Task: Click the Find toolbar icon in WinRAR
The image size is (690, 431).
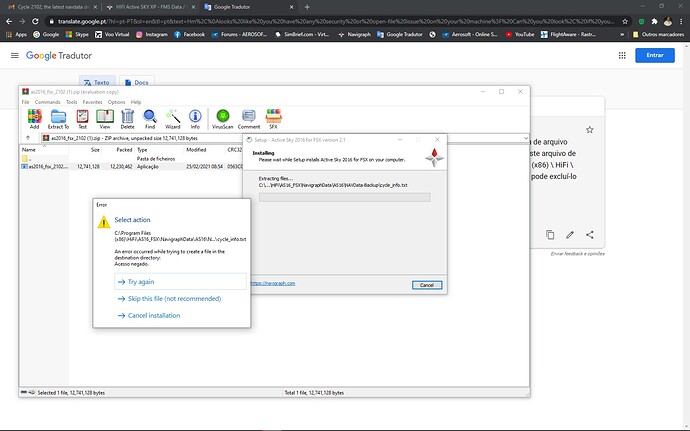Action: tap(150, 119)
